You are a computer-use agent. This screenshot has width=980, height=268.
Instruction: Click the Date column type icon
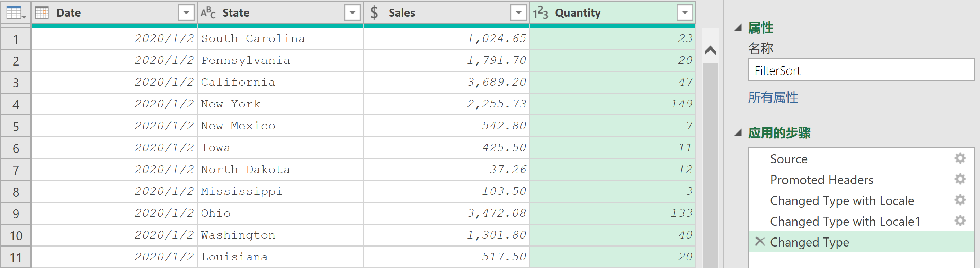42,12
